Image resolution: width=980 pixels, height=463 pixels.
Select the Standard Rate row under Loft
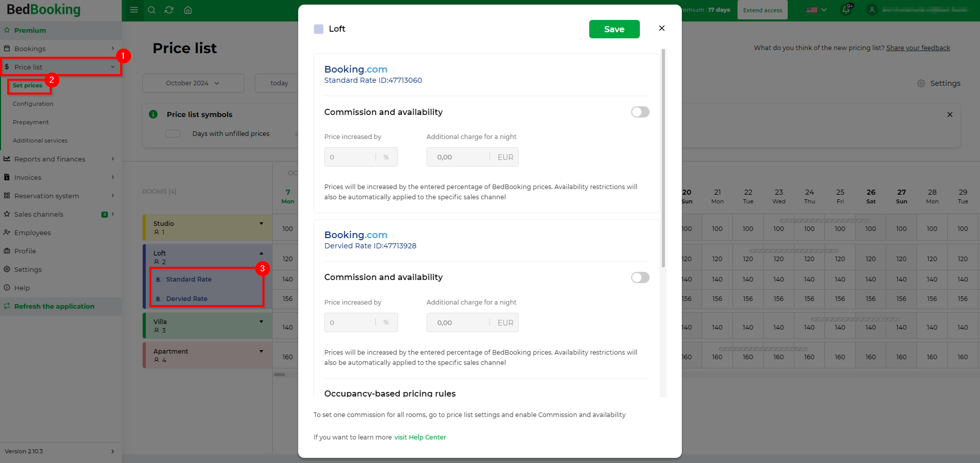pos(207,280)
